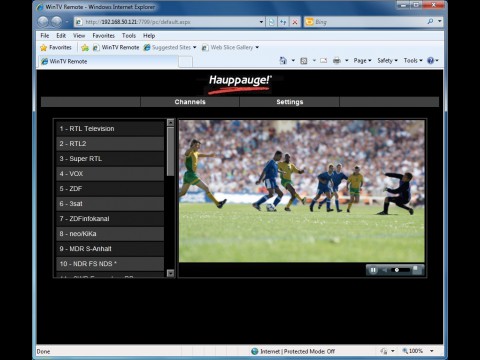Select channel 2 - RTL2
This screenshot has width=480, height=360.
tap(110, 144)
